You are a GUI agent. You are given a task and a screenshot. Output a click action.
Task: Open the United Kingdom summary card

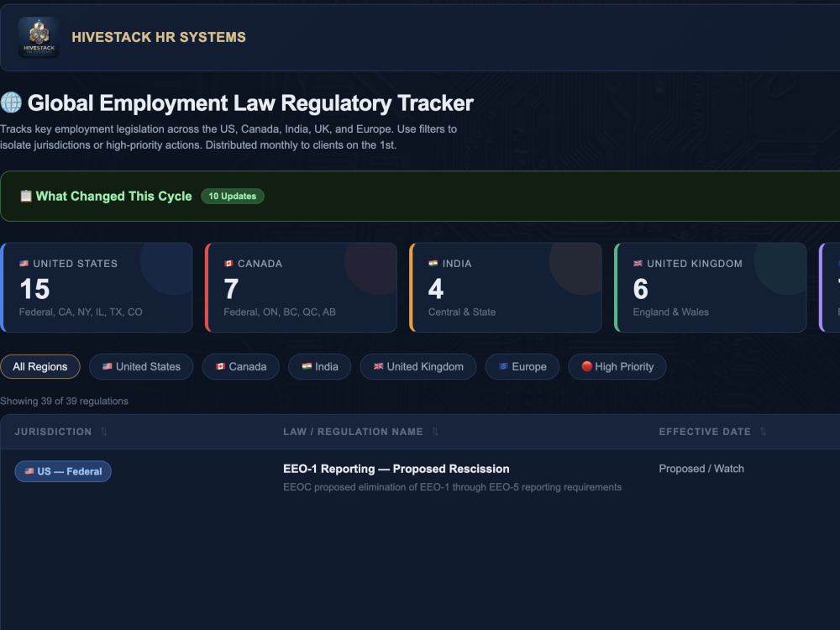tap(711, 287)
